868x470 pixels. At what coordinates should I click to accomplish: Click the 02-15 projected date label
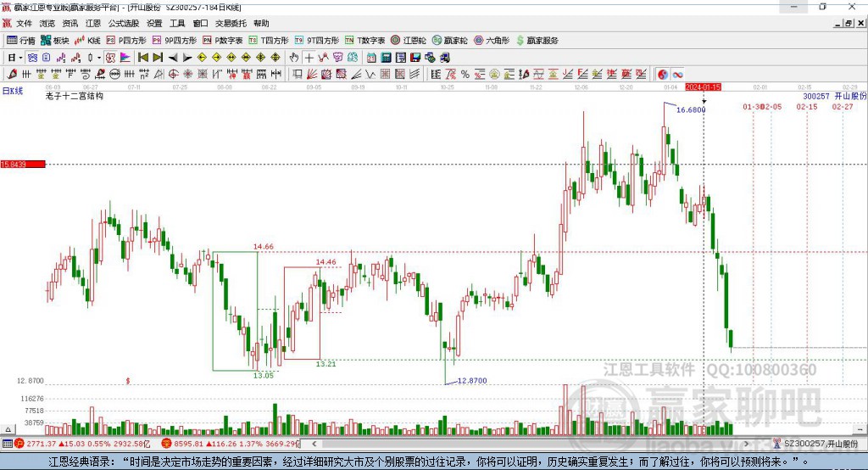coord(807,106)
